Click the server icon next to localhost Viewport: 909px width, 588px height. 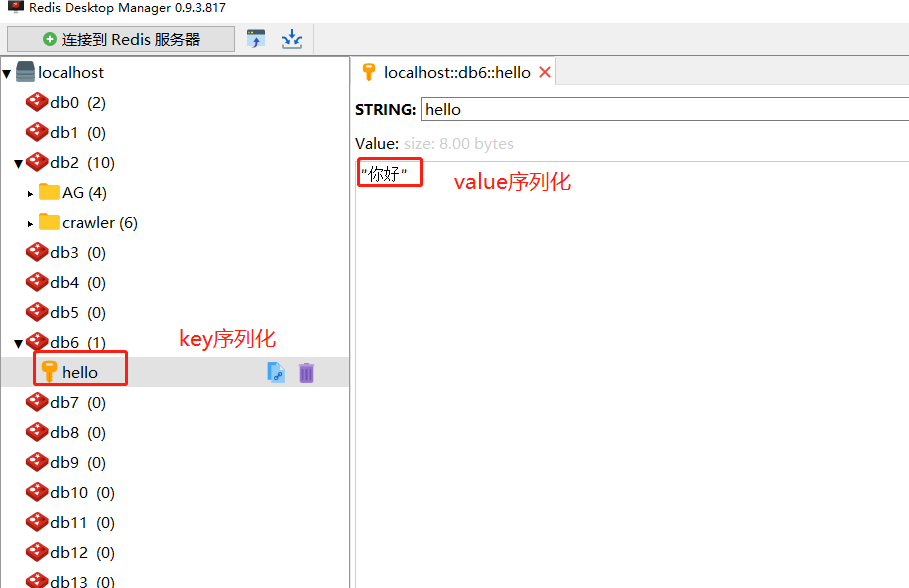coord(24,72)
